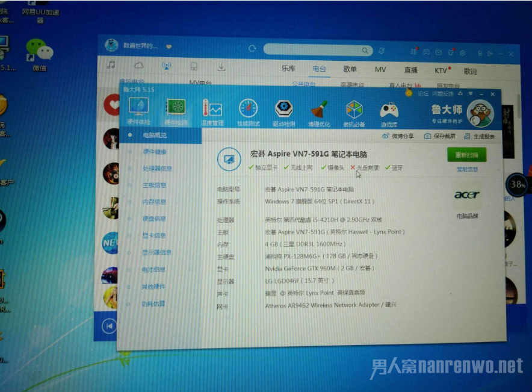Switch to 歌单 tab in music player
Screen dimensions: 532x392
pos(350,69)
